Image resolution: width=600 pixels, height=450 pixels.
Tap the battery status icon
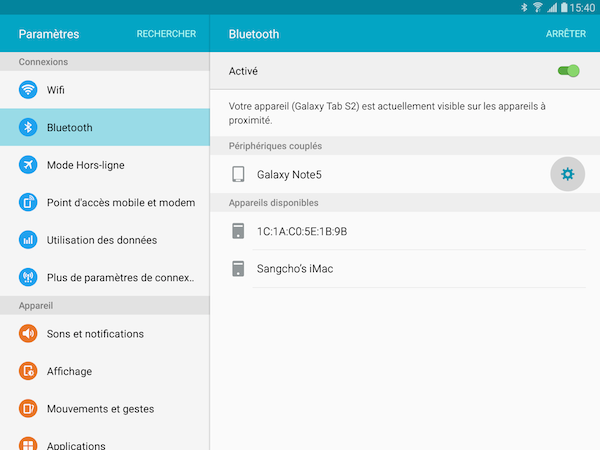(x=564, y=7)
